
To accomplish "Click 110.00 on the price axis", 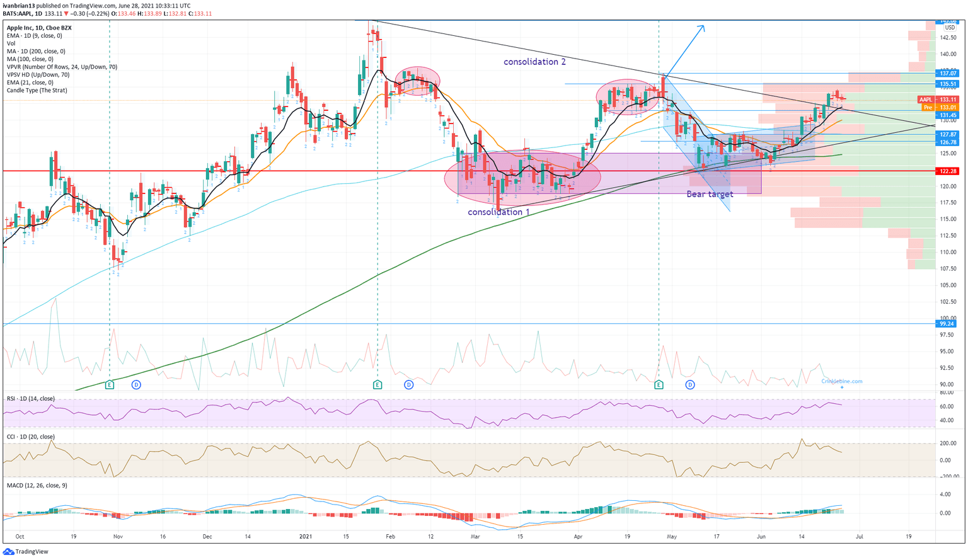I will tap(948, 252).
